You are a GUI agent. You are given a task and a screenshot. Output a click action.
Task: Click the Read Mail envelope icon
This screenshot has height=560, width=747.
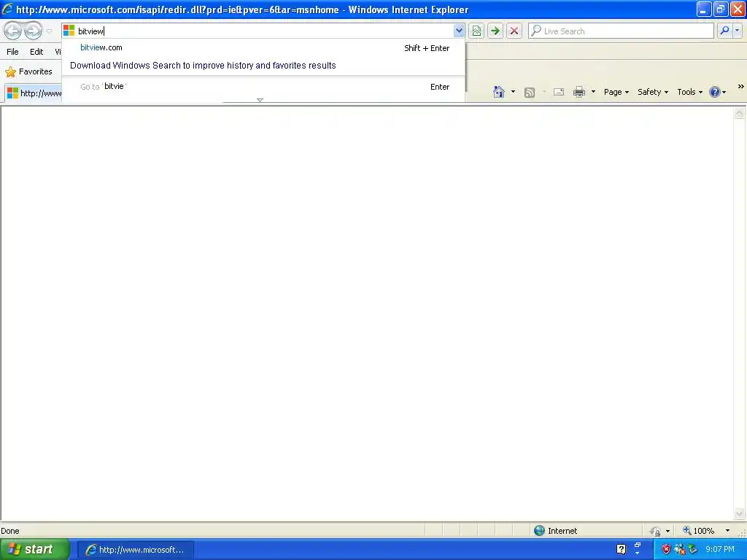click(559, 92)
